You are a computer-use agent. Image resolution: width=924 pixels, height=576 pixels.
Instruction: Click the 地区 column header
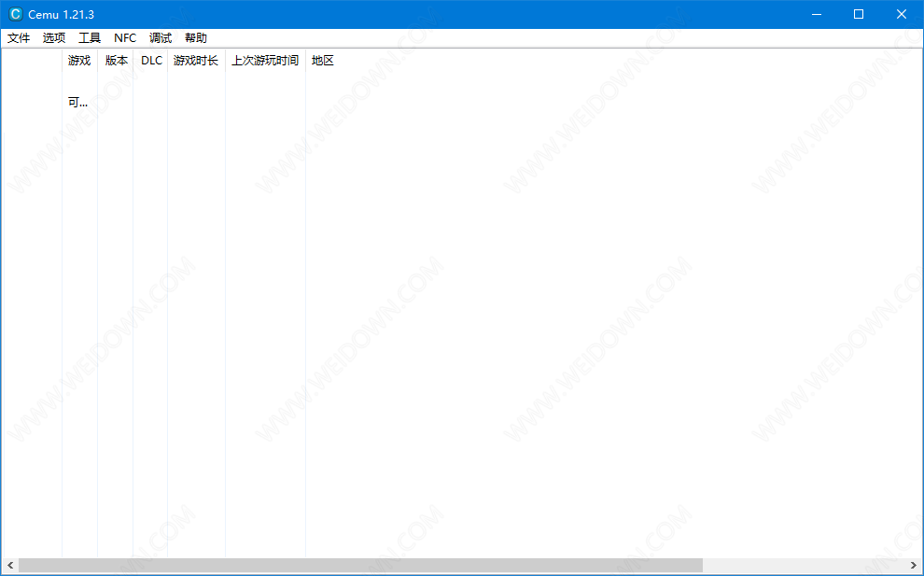click(323, 61)
